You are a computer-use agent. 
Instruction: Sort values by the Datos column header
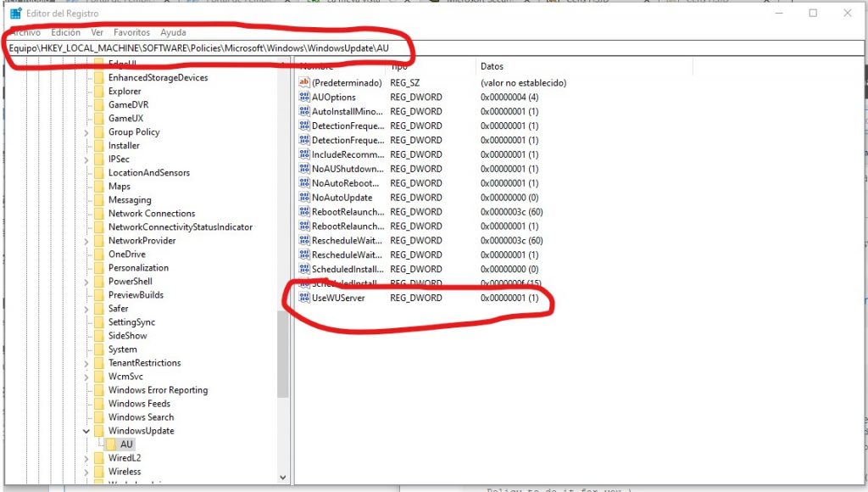492,66
